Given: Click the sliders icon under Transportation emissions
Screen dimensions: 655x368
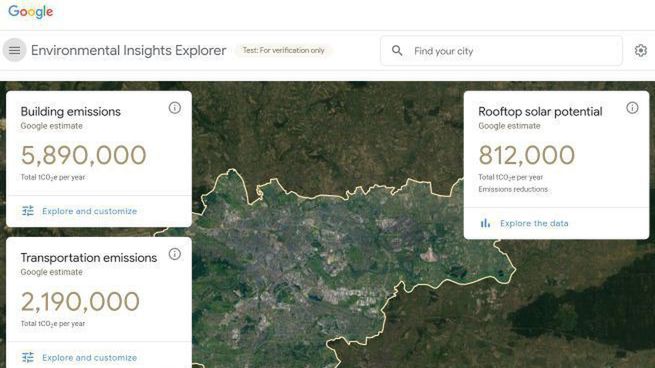Looking at the screenshot, I should 28,358.
